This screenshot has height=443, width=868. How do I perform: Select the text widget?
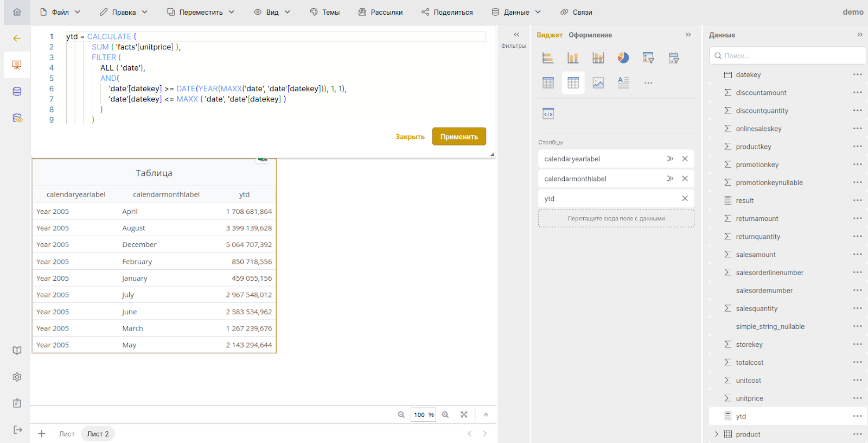623,83
